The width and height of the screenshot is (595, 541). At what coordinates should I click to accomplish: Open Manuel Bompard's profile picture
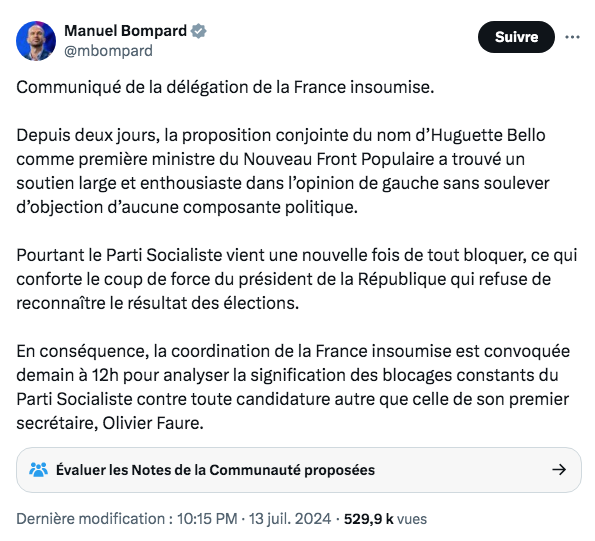pos(36,41)
